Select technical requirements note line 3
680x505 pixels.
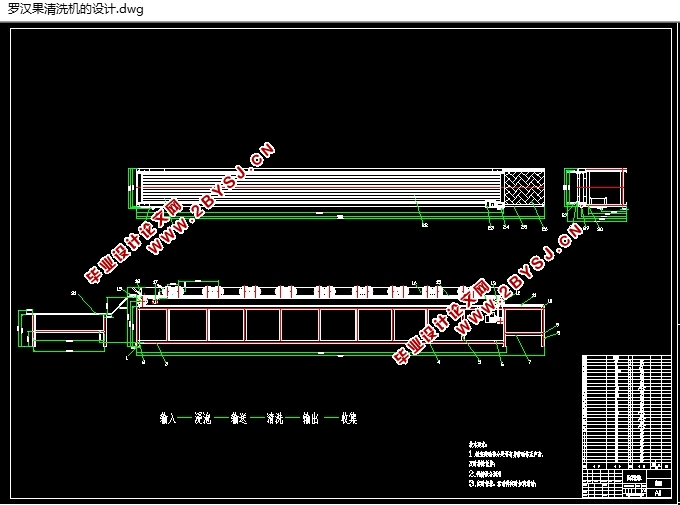(503, 484)
